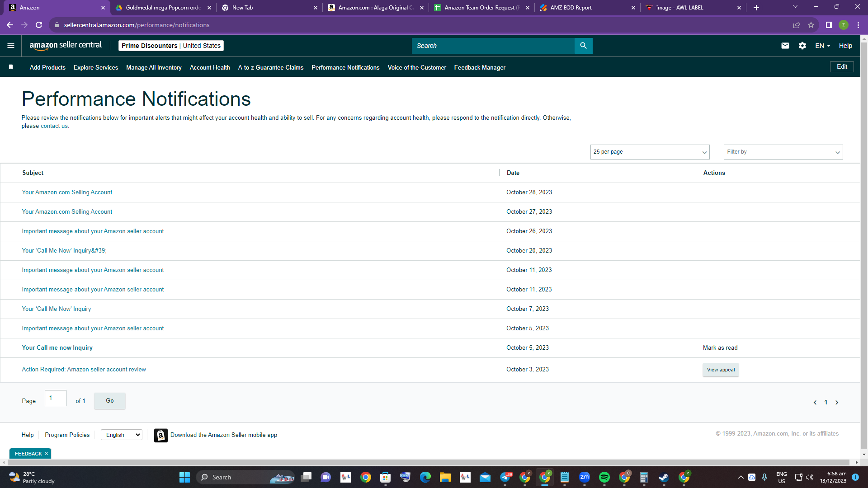Open the Help link in the header

click(x=845, y=46)
